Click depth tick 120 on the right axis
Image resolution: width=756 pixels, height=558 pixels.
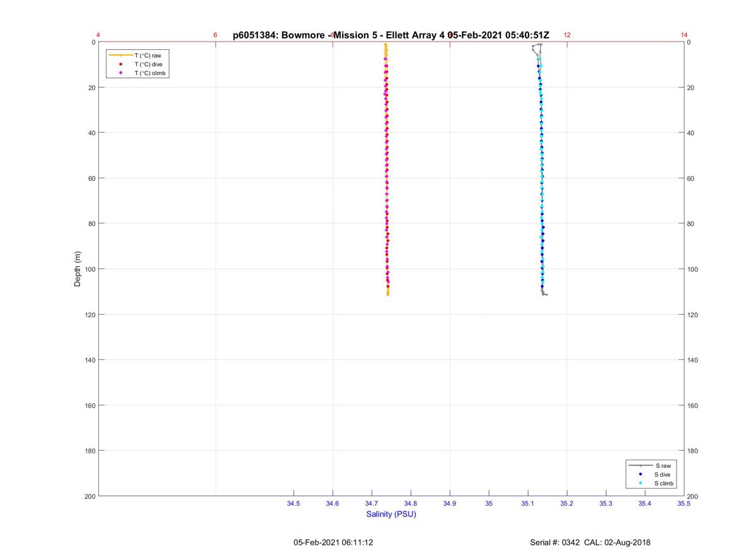point(693,315)
